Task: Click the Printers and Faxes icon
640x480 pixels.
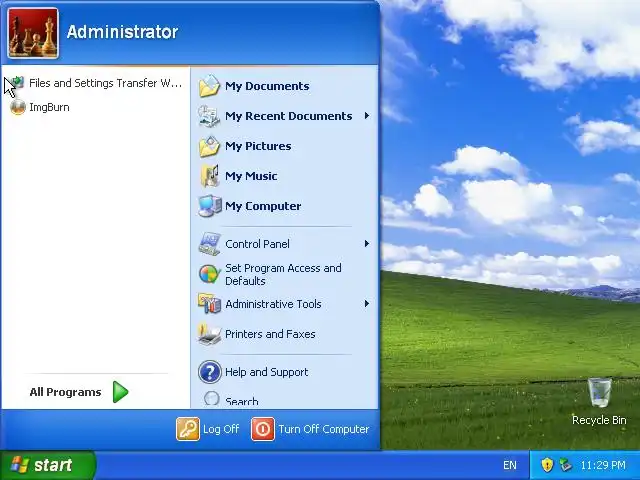Action: tap(209, 334)
